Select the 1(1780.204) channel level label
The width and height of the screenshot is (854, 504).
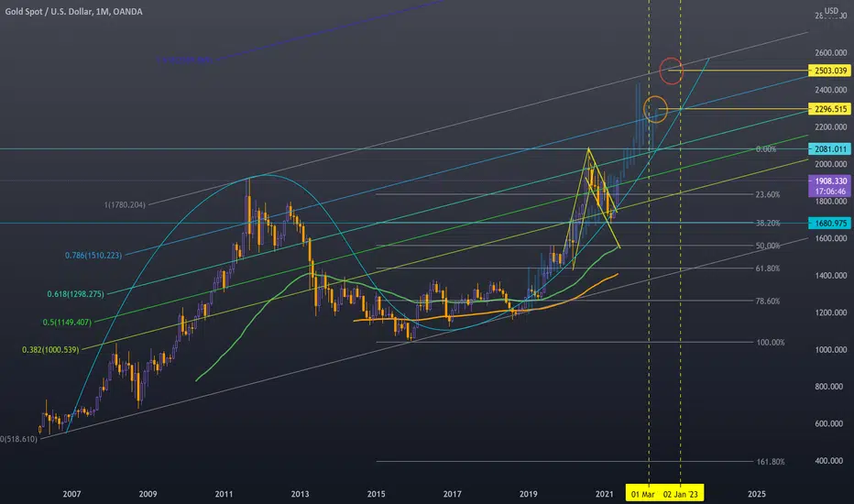pyautogui.click(x=125, y=205)
